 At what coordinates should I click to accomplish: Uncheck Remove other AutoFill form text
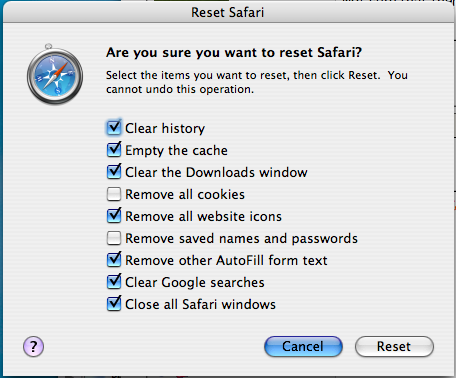point(114,260)
